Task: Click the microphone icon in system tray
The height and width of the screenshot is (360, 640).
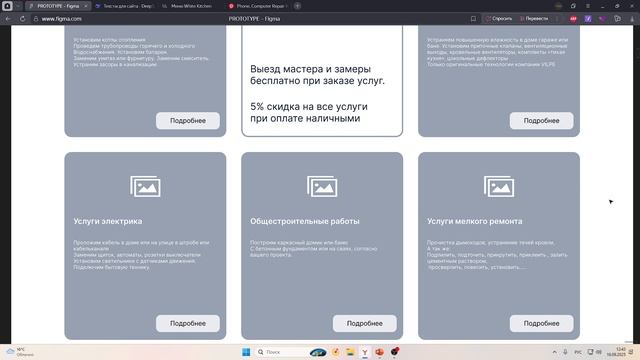Action: [565, 352]
